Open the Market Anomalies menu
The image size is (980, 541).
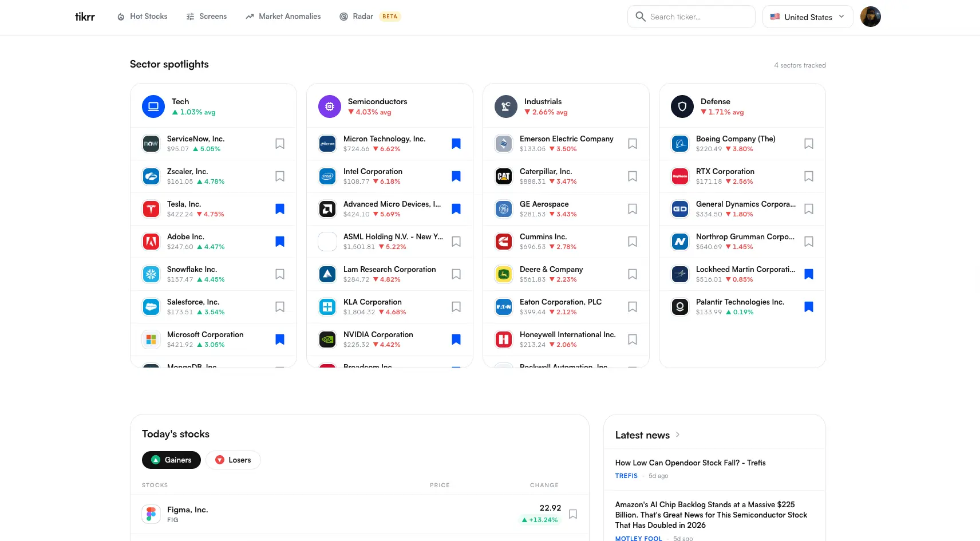pyautogui.click(x=283, y=17)
